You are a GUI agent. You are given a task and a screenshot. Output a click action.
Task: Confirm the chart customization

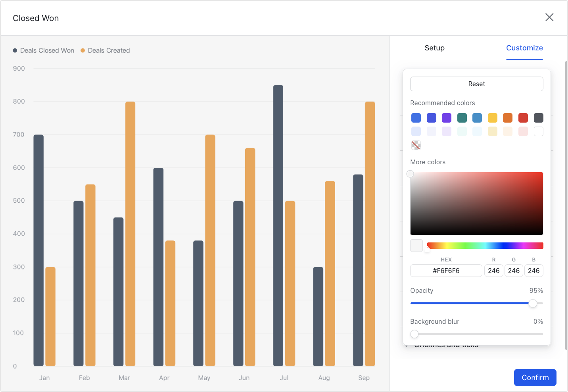point(535,377)
